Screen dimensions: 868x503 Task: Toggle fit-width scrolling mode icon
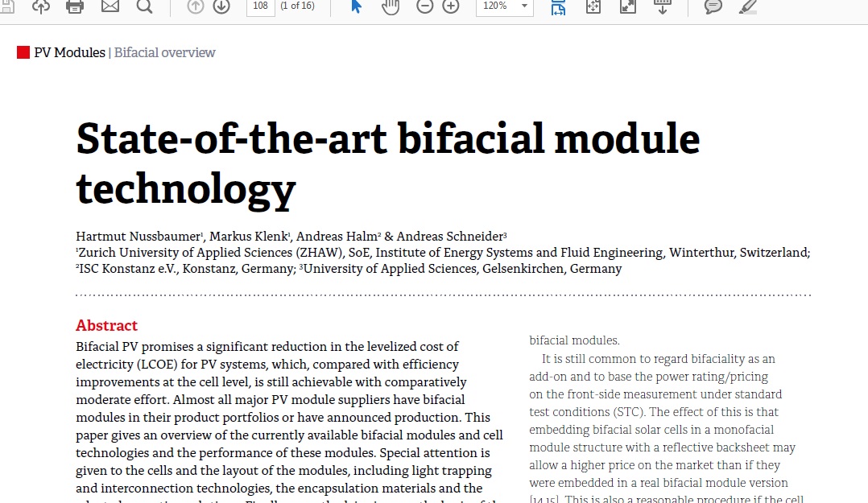(x=558, y=6)
